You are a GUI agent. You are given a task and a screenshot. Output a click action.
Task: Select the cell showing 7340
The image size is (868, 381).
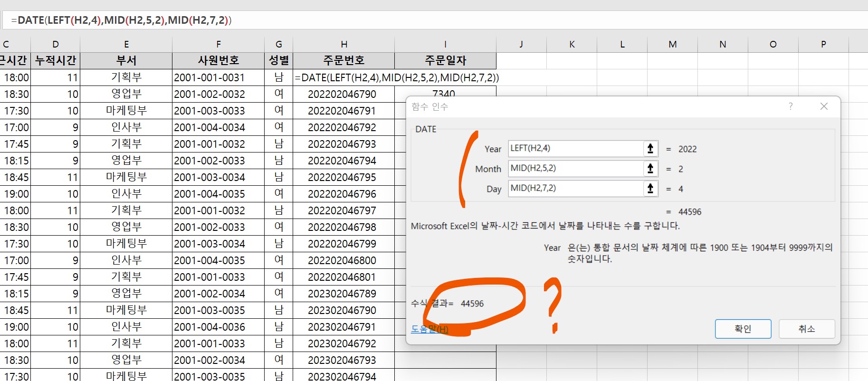(x=445, y=92)
